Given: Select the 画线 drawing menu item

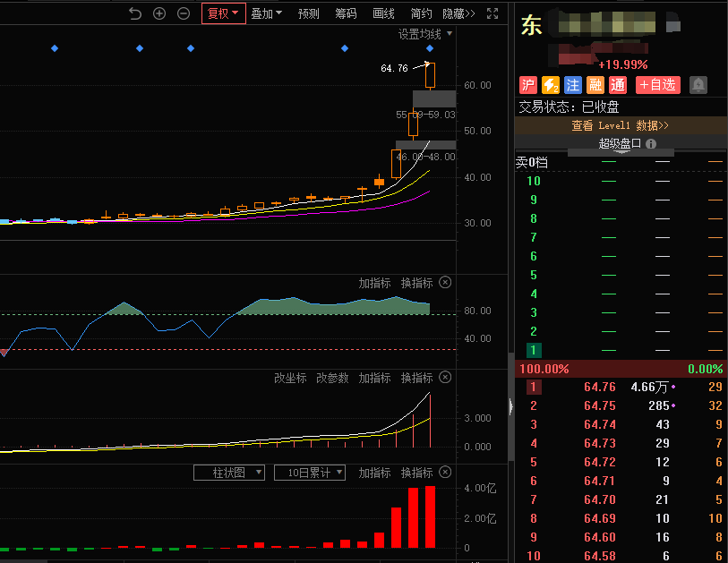Looking at the screenshot, I should pyautogui.click(x=383, y=13).
